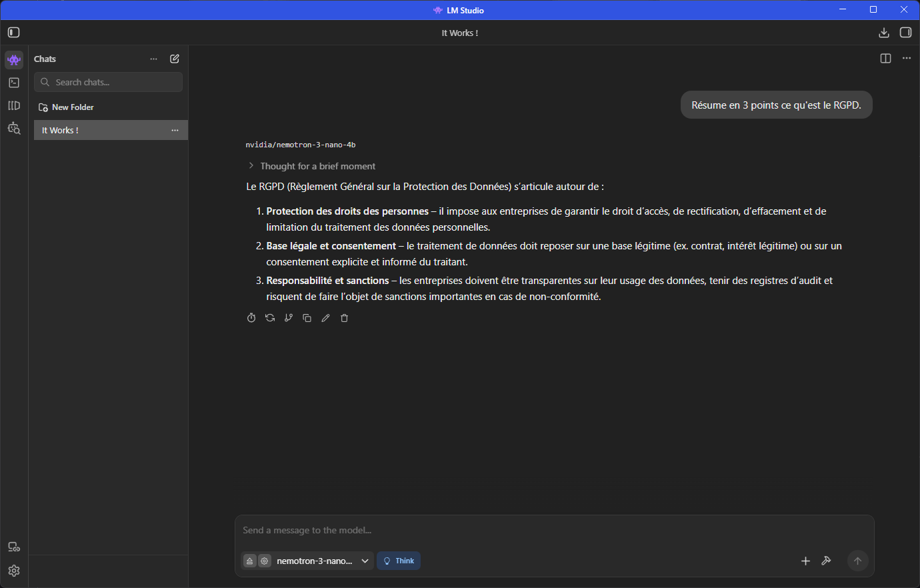
Task: Focus the 'Send a message to the model' box
Action: point(555,531)
